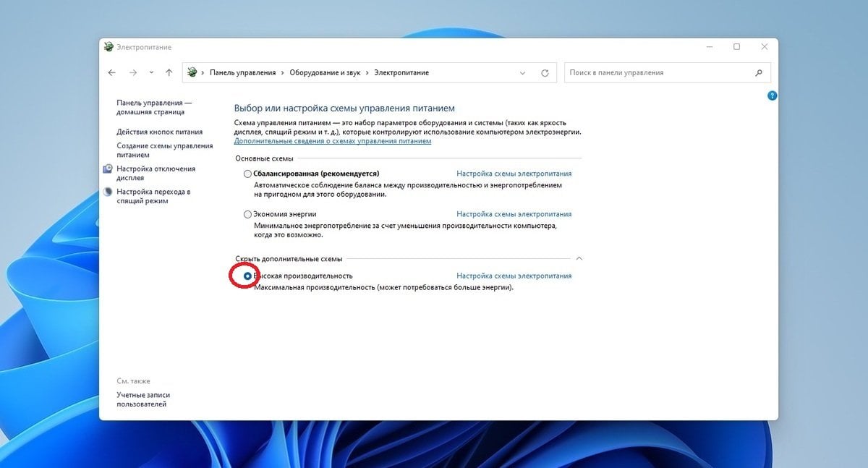Open the chevron before Панель управления breadcrumb
This screenshot has height=468, width=868.
click(203, 72)
